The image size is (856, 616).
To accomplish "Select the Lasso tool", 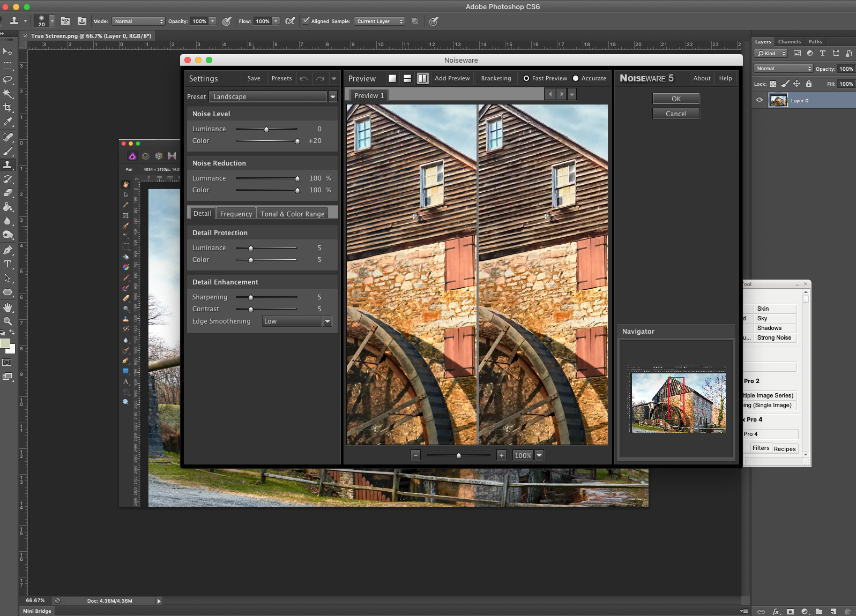I will tap(8, 80).
